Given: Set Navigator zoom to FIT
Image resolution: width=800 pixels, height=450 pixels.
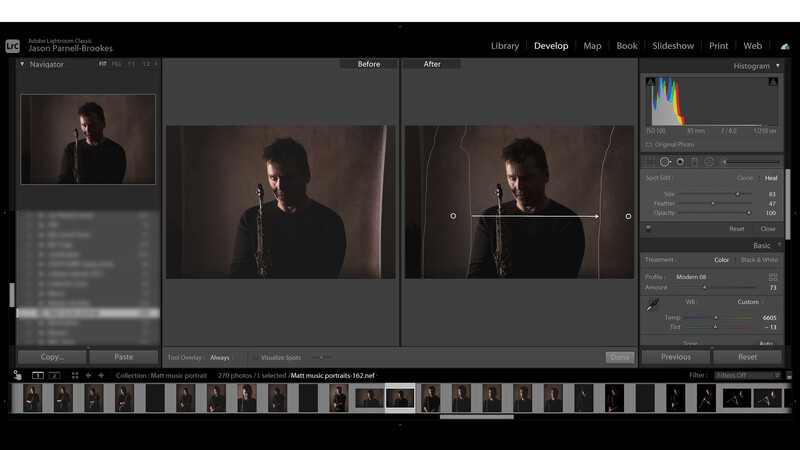Looking at the screenshot, I should point(103,64).
